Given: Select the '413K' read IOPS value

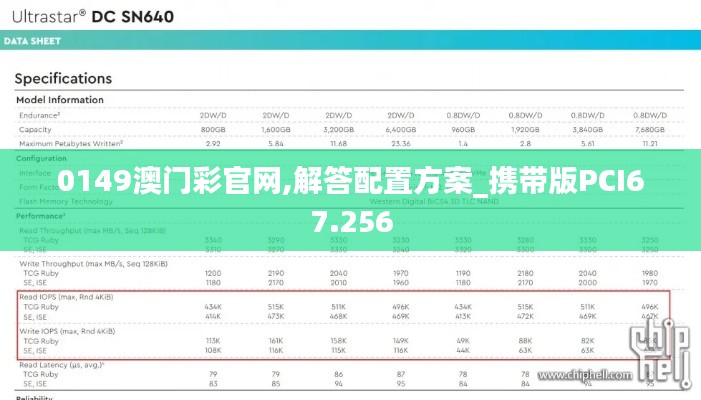Looking at the screenshot, I should tap(463, 316).
